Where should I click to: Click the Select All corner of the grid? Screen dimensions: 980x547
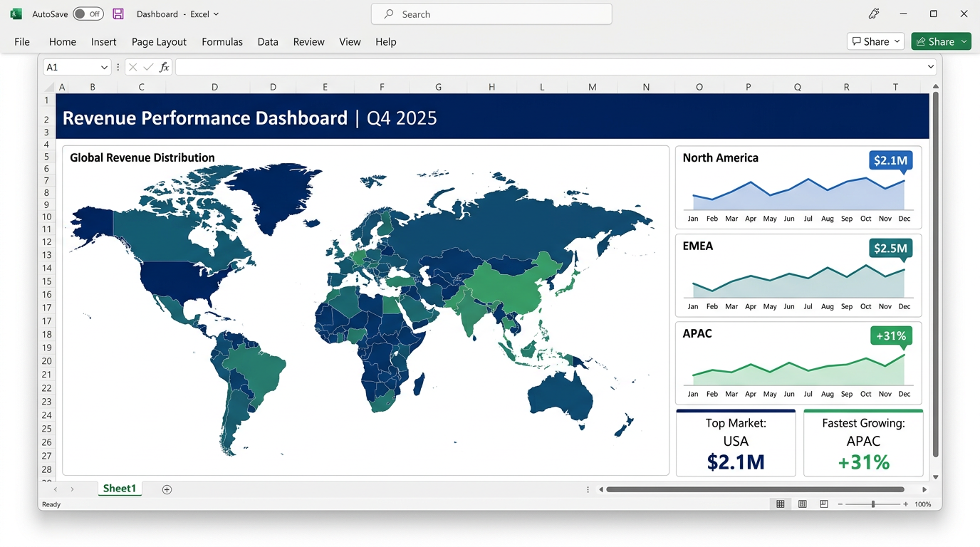pos(48,87)
